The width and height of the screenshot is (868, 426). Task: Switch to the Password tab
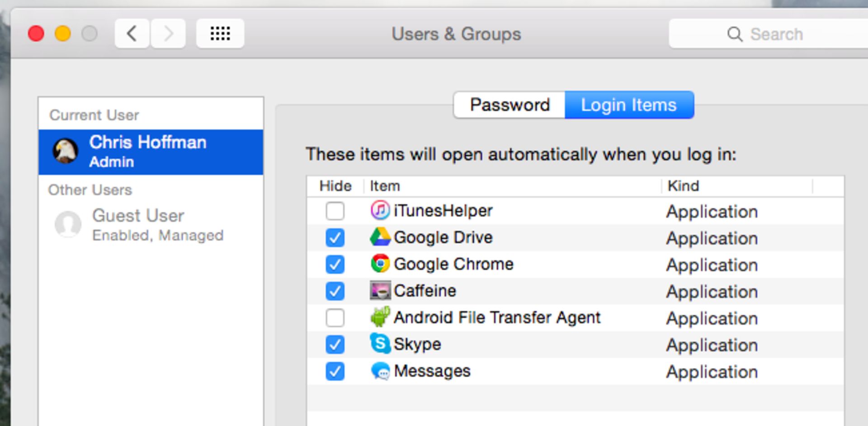pyautogui.click(x=509, y=105)
